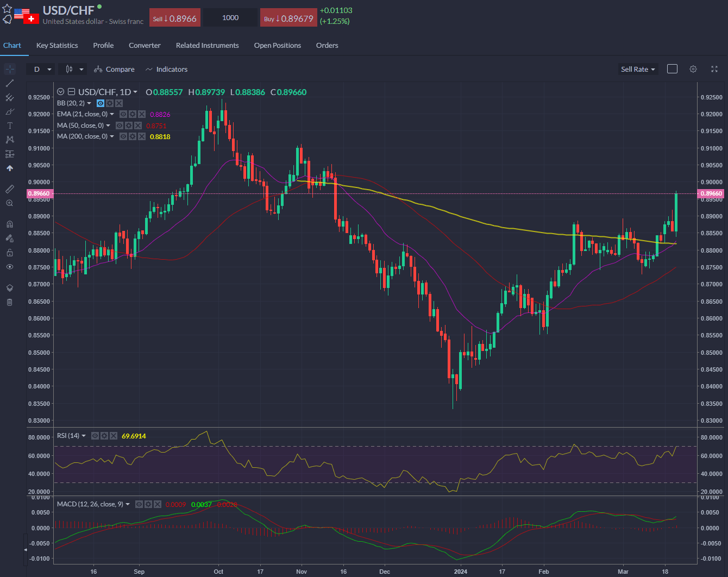The width and height of the screenshot is (728, 577).
Task: Open EMA (21) settings gear
Action: click(133, 114)
